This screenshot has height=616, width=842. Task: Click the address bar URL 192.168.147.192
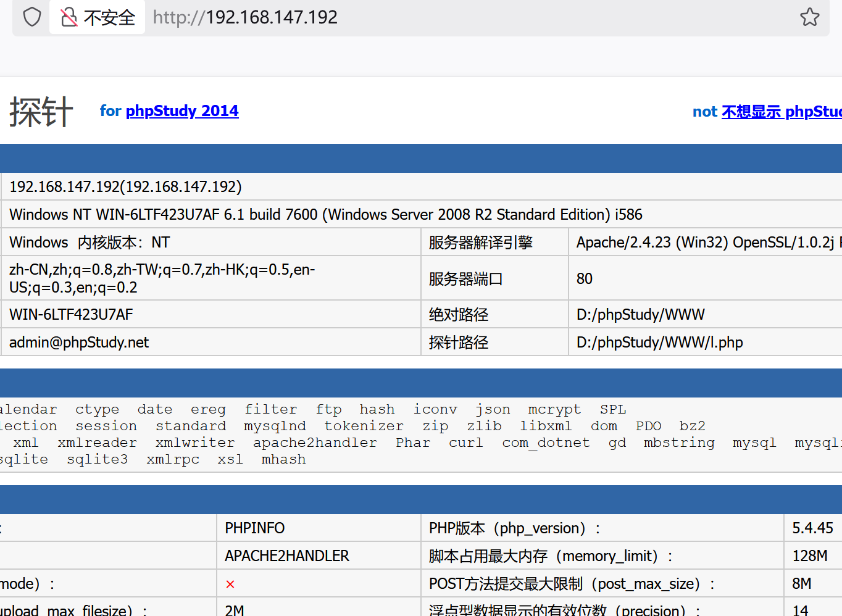(245, 17)
